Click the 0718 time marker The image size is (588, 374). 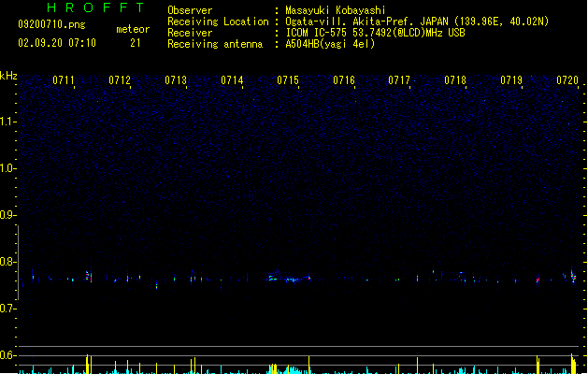455,80
